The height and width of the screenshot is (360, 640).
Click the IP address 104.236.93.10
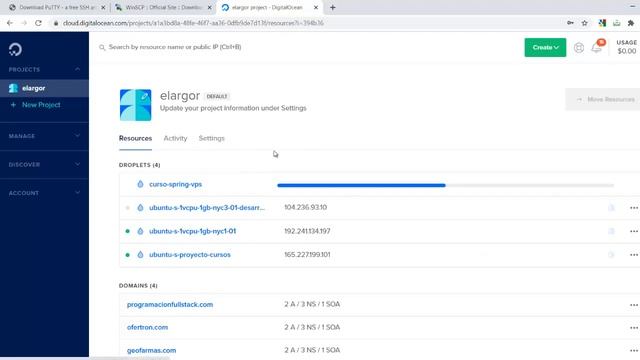click(305, 207)
